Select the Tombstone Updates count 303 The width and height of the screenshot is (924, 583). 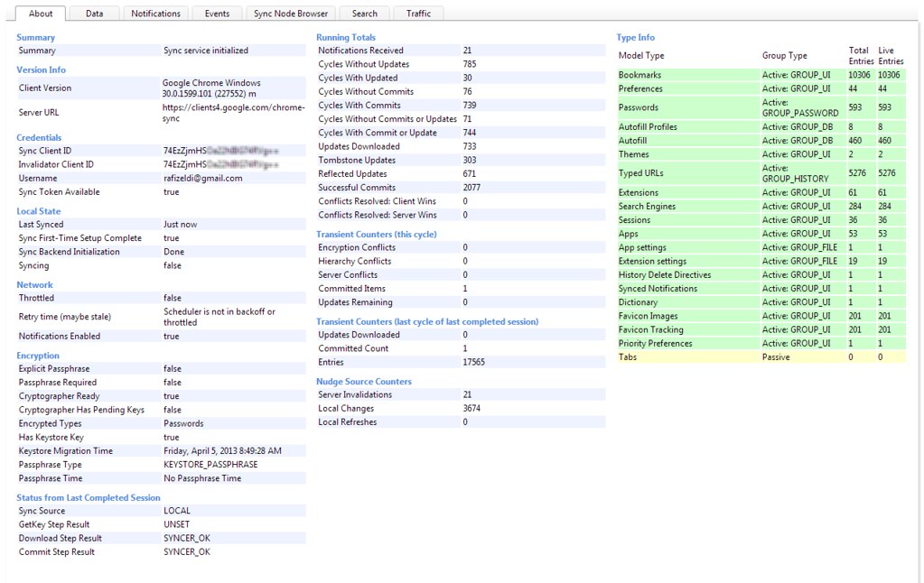coord(470,160)
